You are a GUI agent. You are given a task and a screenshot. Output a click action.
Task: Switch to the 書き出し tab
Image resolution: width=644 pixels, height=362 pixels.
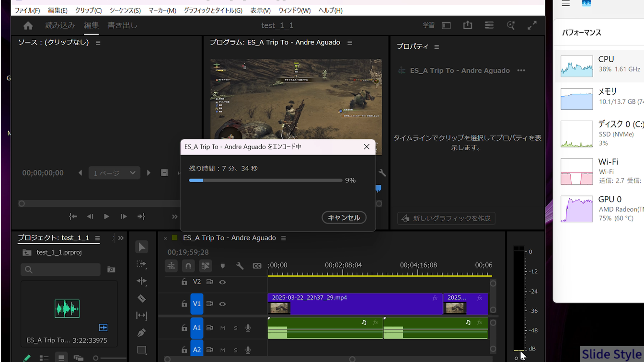(122, 25)
